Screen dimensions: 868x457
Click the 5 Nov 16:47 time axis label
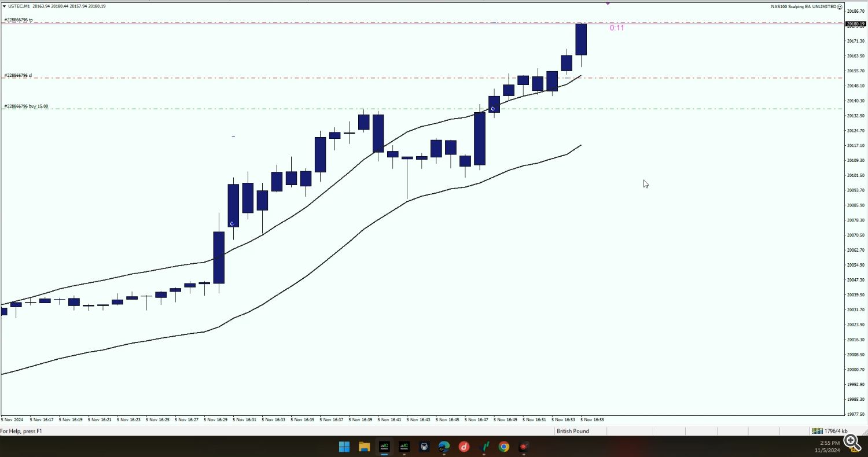tap(476, 419)
